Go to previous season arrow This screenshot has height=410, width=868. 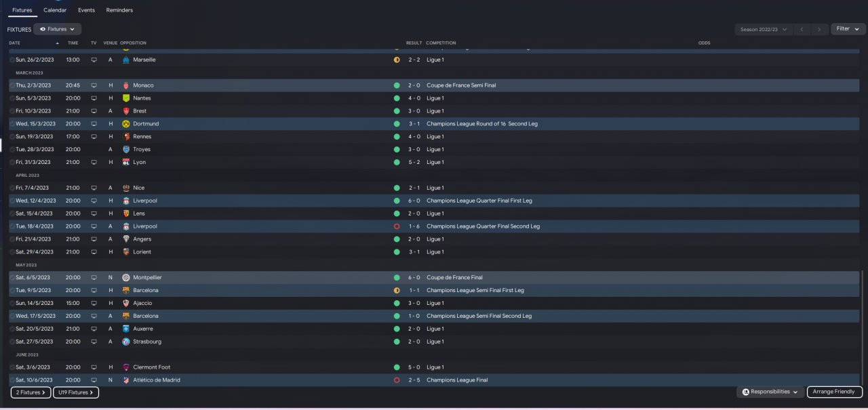click(802, 29)
